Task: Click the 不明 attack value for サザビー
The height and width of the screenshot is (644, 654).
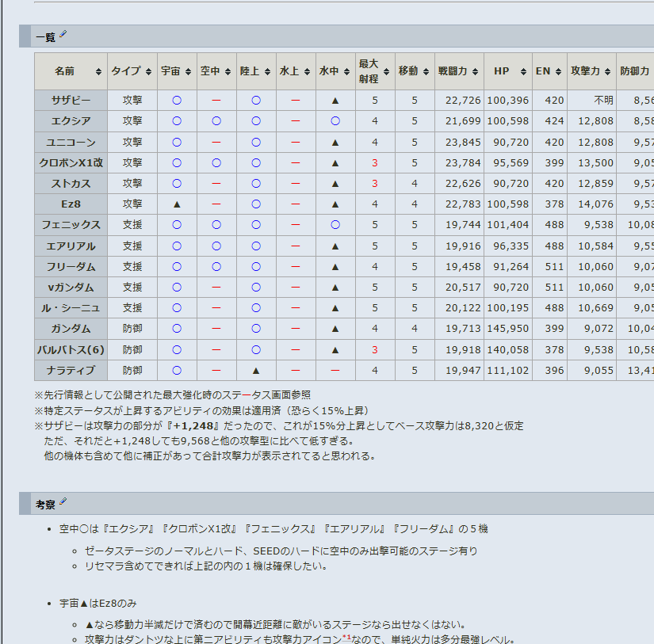Action: click(603, 100)
